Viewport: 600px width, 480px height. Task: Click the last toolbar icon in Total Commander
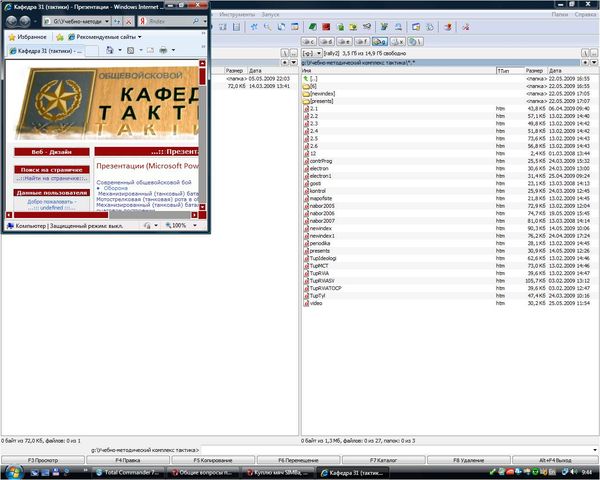coord(466,27)
